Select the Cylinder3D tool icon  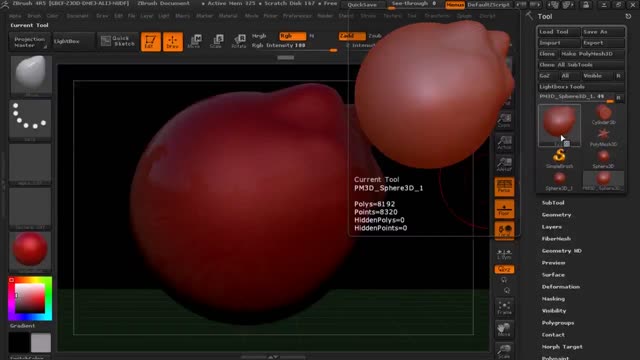603,115
